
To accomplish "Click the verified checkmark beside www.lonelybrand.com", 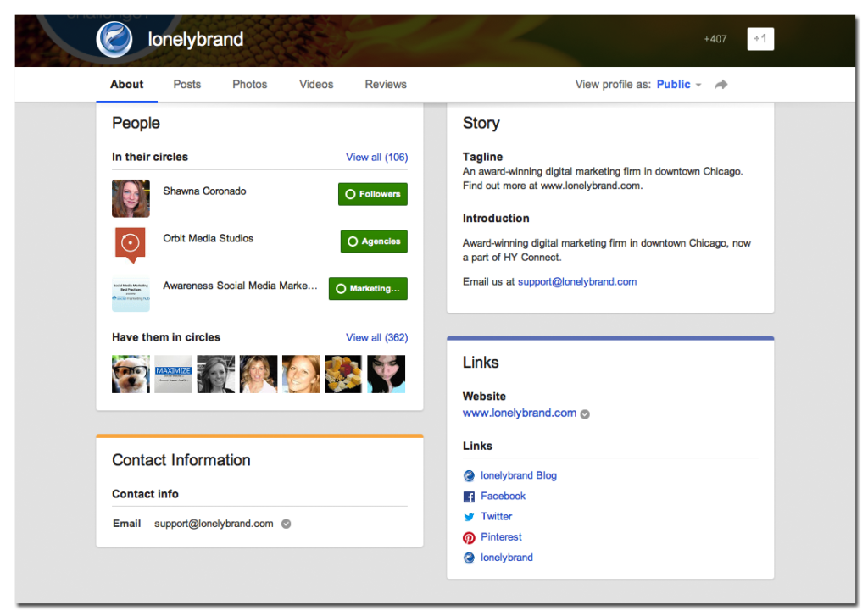I will [584, 413].
